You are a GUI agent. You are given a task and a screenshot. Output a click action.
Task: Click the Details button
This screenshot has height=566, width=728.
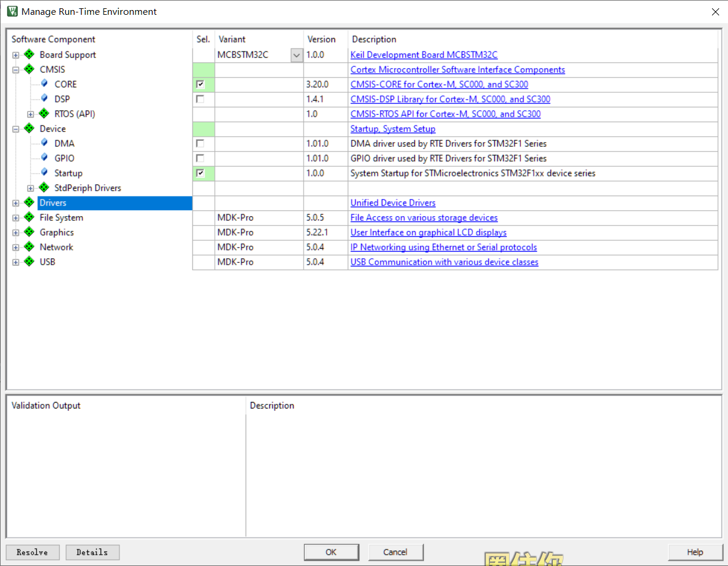pyautogui.click(x=92, y=552)
